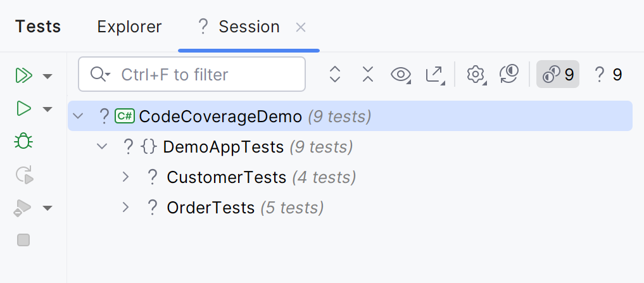Click the green Debug bug icon
Image resolution: width=644 pixels, height=283 pixels.
coord(23,142)
